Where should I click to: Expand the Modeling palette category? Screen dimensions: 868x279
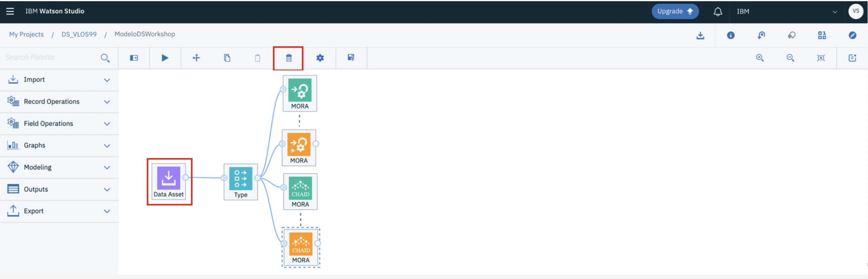point(59,167)
